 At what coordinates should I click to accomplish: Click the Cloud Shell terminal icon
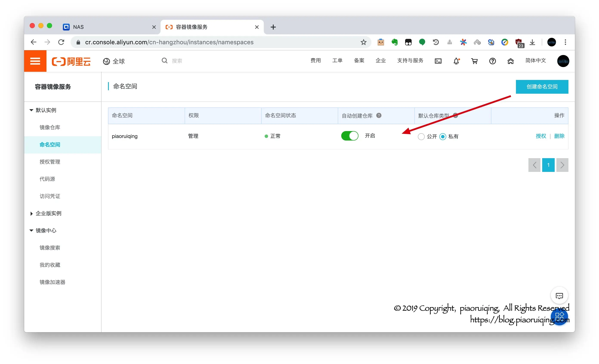pyautogui.click(x=438, y=61)
